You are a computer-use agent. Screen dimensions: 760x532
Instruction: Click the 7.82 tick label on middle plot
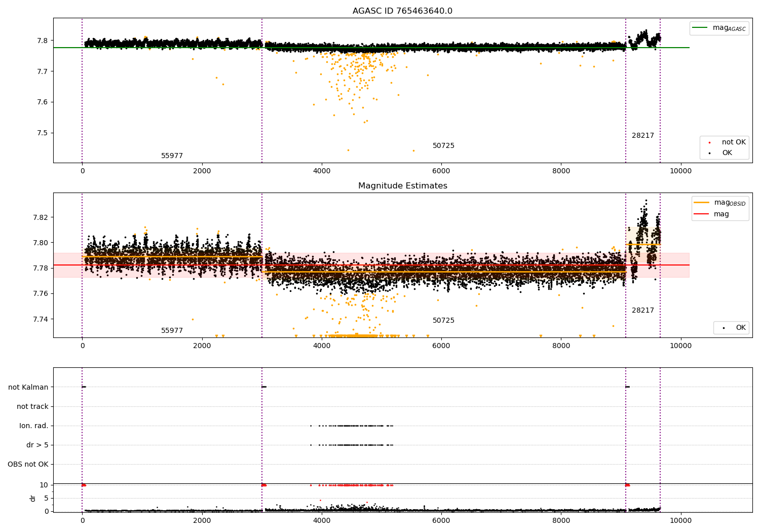tap(41, 217)
